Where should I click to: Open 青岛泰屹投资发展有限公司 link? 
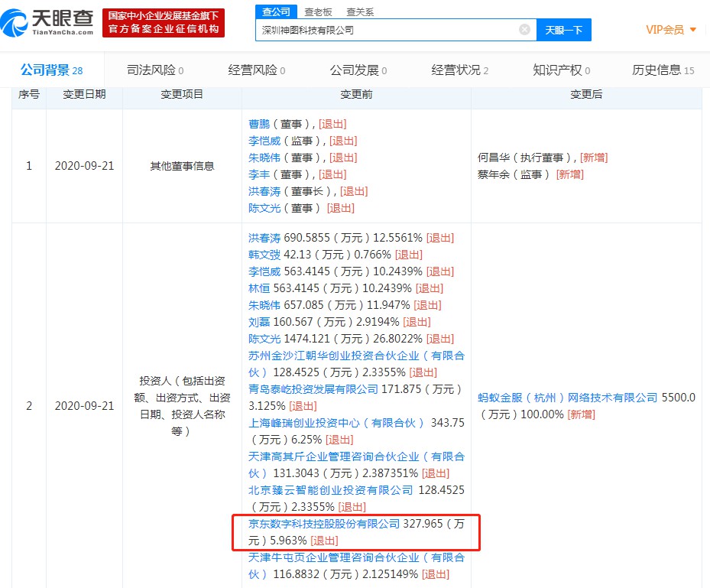(x=313, y=389)
